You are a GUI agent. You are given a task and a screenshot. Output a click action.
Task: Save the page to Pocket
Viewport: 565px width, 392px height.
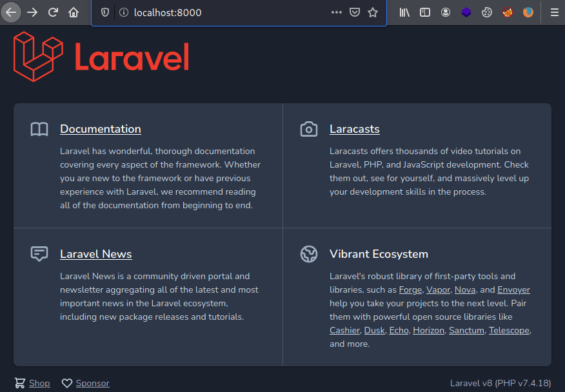pos(355,13)
